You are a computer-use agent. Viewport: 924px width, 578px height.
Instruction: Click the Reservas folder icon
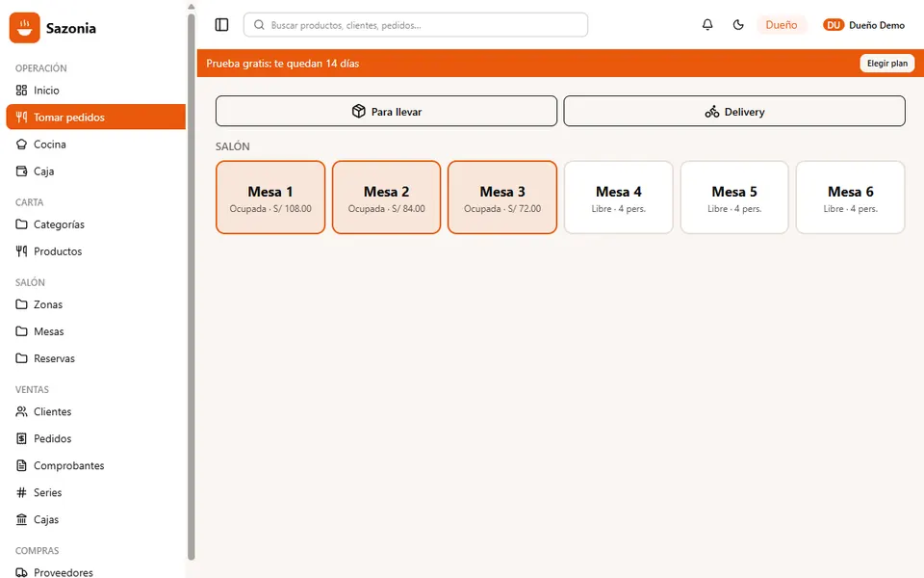(21, 358)
